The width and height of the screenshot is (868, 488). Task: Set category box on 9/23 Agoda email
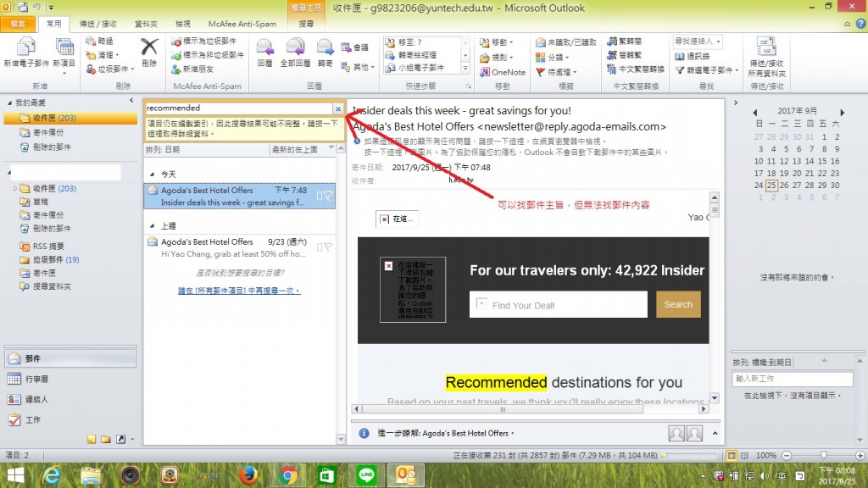coord(320,247)
